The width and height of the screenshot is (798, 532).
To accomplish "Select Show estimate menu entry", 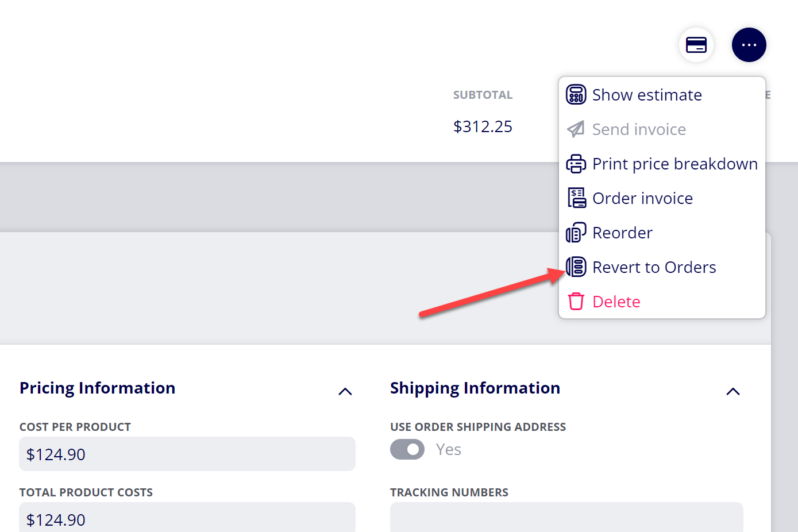I will point(647,95).
